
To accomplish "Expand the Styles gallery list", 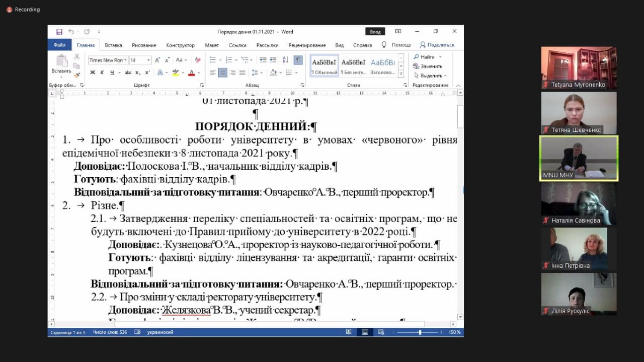I will pyautogui.click(x=401, y=74).
